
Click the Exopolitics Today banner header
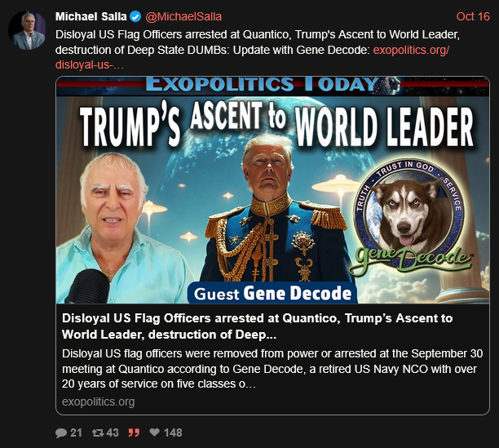[x=272, y=86]
